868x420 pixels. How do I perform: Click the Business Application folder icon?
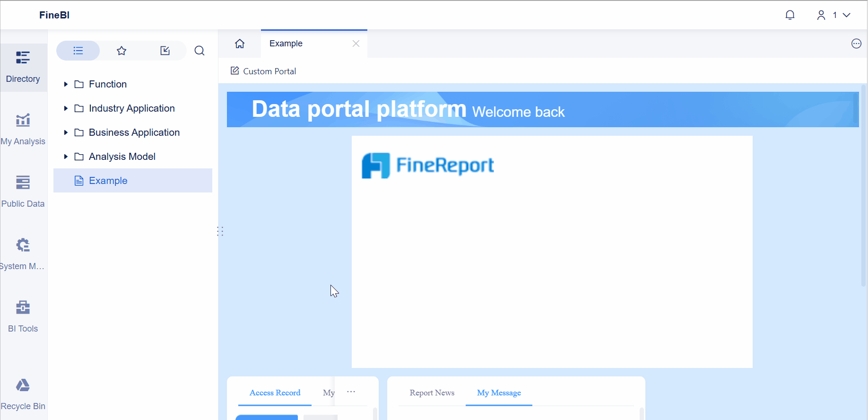[x=79, y=132]
